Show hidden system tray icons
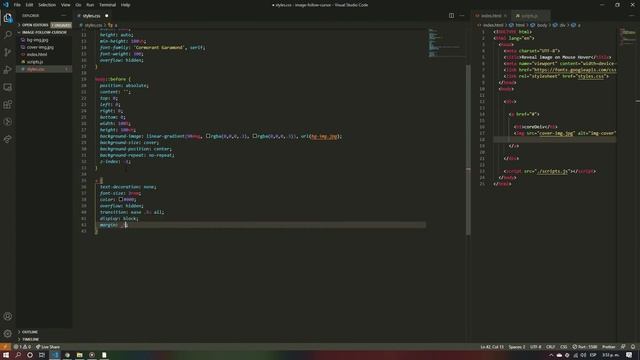This screenshot has width=640, height=360. coord(551,355)
